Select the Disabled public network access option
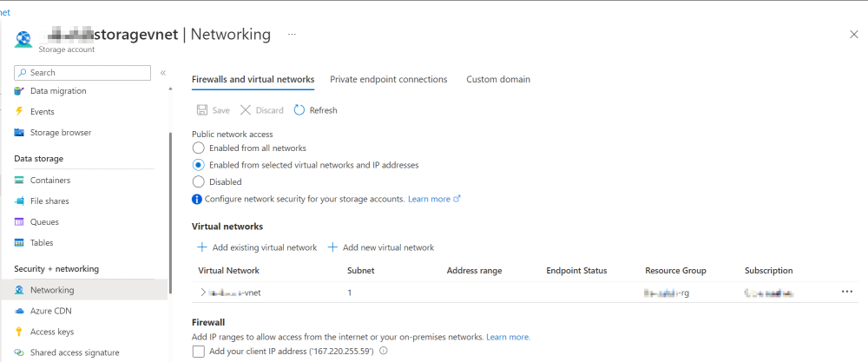868x362 pixels. pyautogui.click(x=199, y=182)
